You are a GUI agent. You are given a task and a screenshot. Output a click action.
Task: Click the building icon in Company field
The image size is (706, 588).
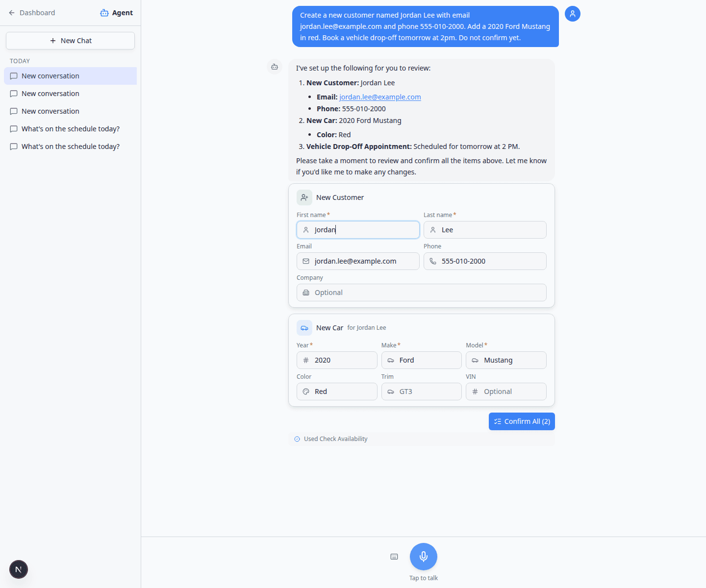point(306,293)
